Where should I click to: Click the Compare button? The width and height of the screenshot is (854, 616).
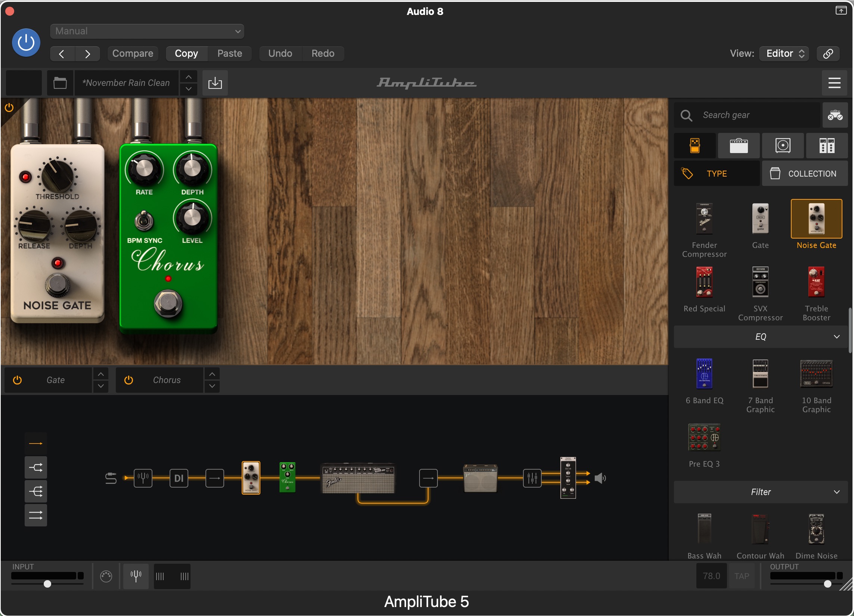coord(133,53)
